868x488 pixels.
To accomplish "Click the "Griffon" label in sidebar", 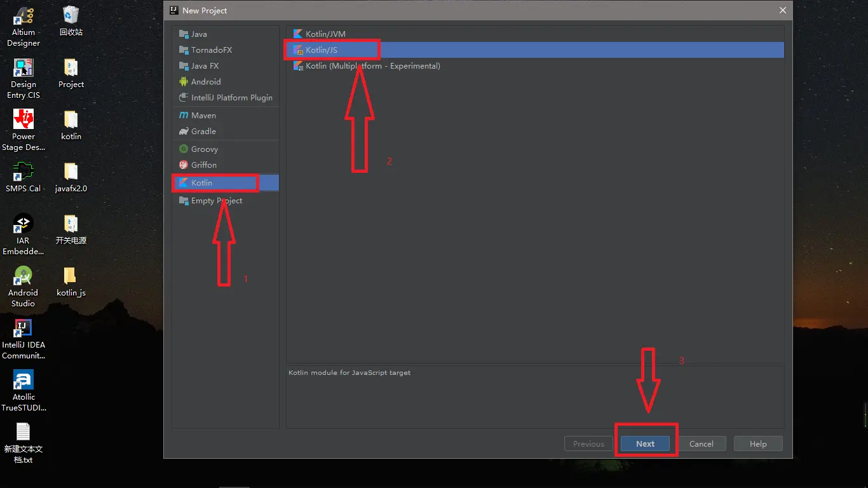I will click(204, 165).
